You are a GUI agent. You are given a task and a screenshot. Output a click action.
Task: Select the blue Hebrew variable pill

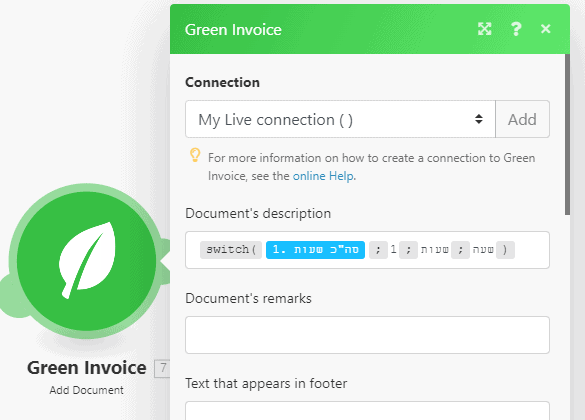coord(315,250)
